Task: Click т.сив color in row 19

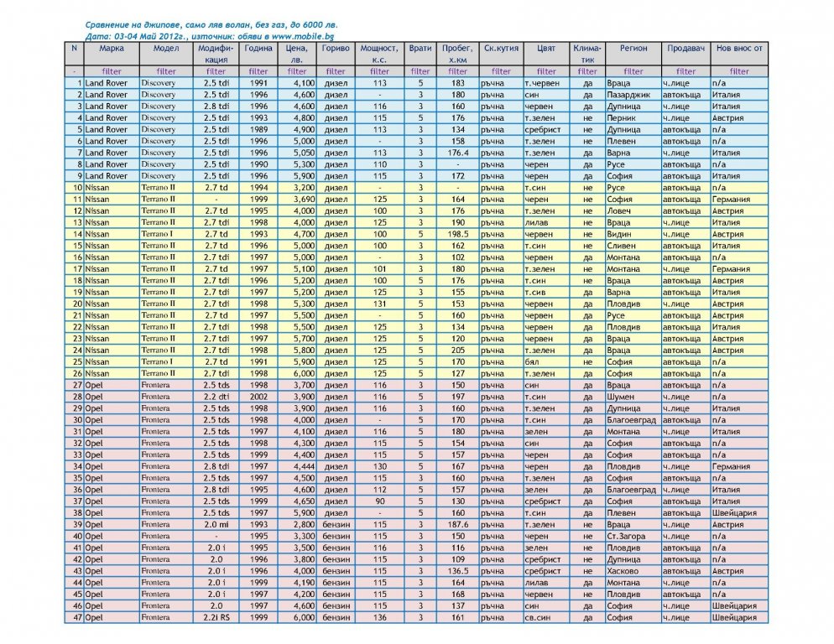Action: (x=535, y=293)
